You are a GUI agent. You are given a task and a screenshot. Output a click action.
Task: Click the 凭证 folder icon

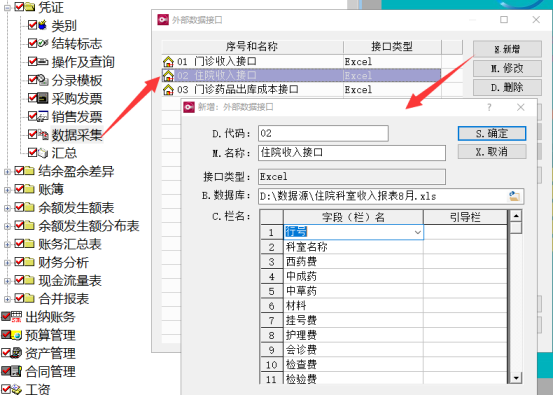[30, 7]
